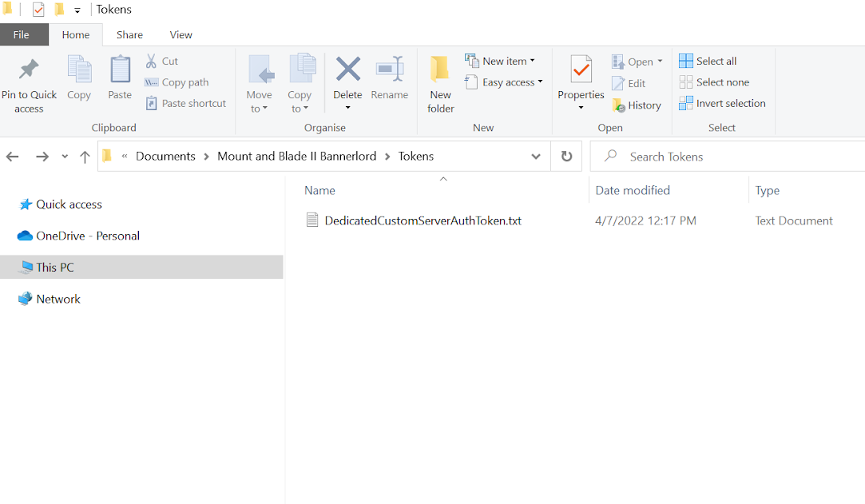The width and height of the screenshot is (865, 504).
Task: Select Quick access in navigation pane
Action: click(x=69, y=204)
